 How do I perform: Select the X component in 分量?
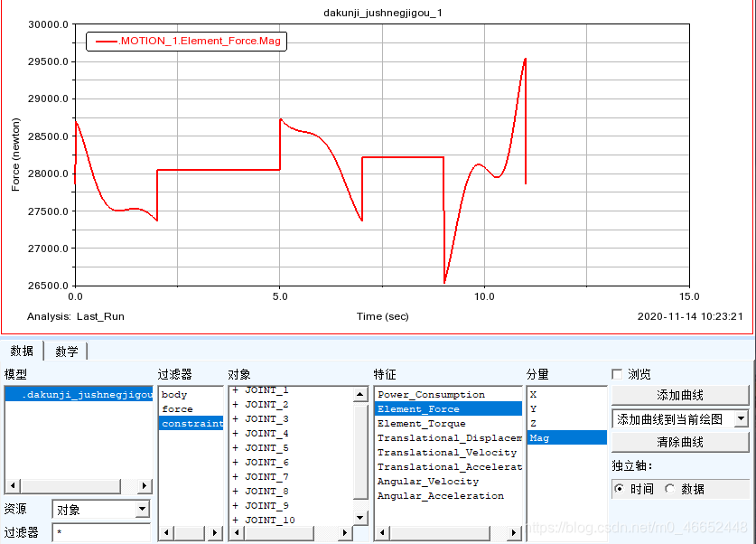tap(533, 395)
